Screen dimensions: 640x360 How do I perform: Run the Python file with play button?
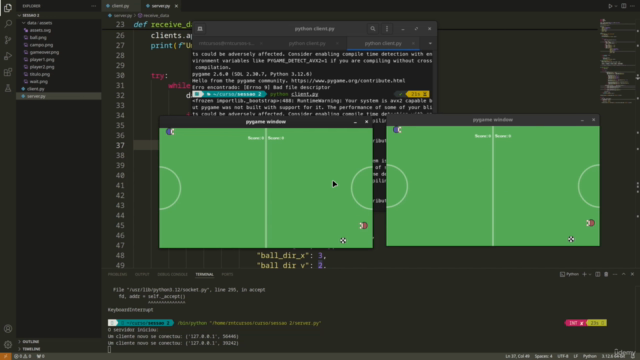tap(610, 6)
